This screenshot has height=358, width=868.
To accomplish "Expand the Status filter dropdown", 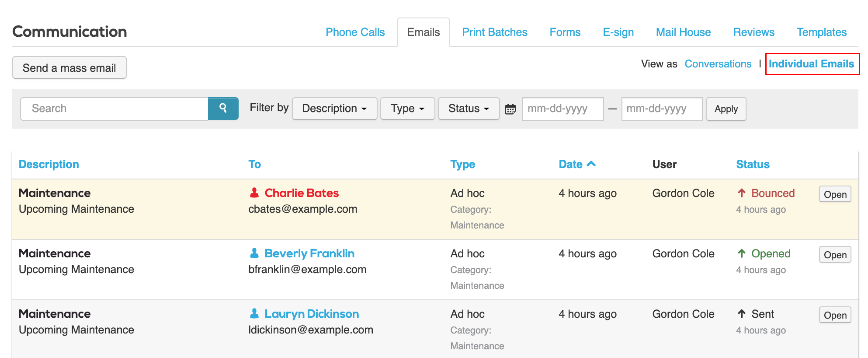I will (x=469, y=109).
